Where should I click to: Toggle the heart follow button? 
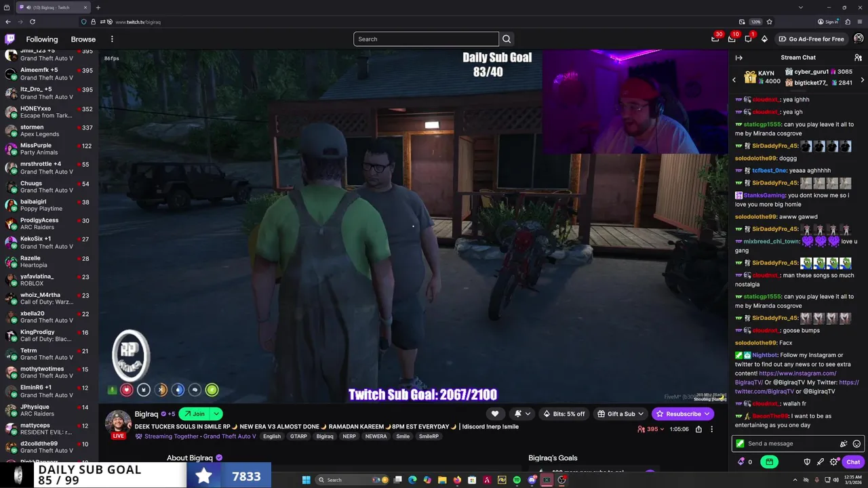point(495,413)
